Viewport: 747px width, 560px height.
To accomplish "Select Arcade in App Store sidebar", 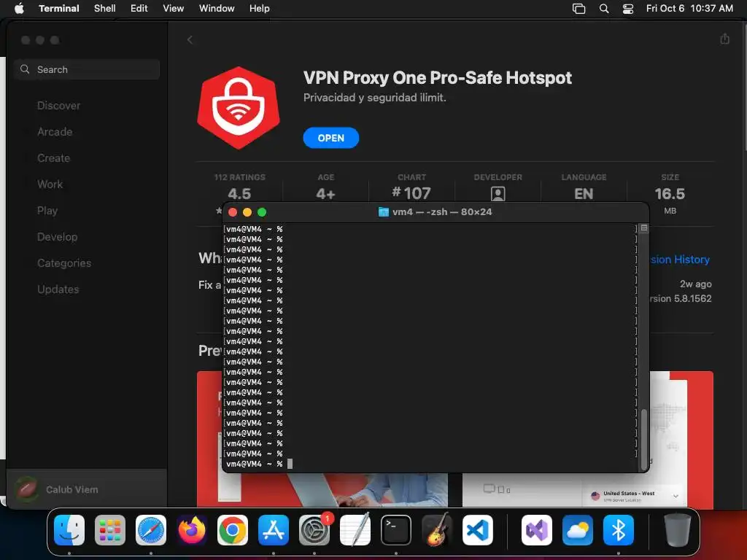I will 55,131.
